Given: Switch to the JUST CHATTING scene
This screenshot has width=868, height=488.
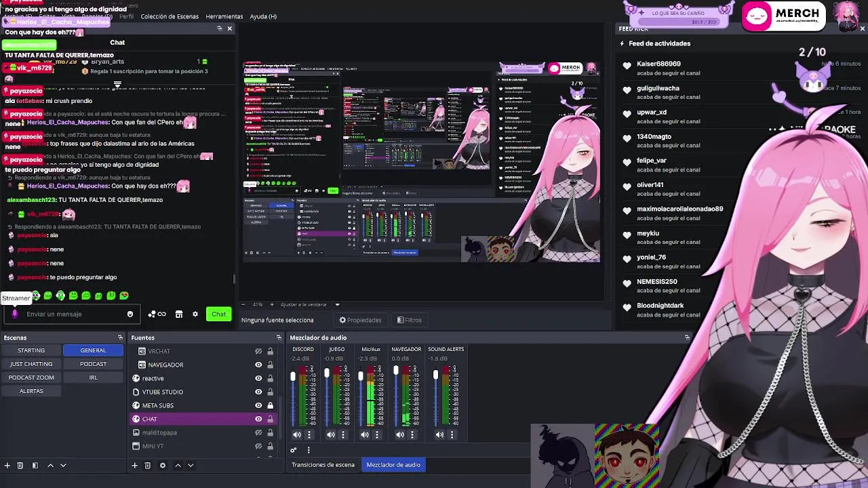Looking at the screenshot, I should pyautogui.click(x=31, y=364).
